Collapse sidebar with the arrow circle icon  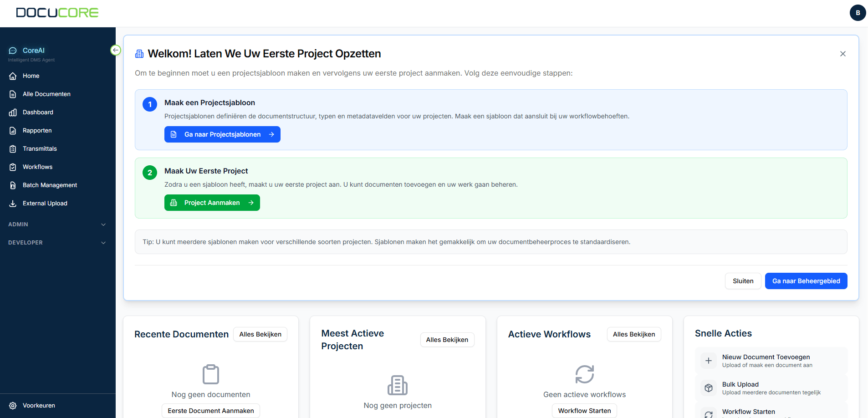pos(116,50)
